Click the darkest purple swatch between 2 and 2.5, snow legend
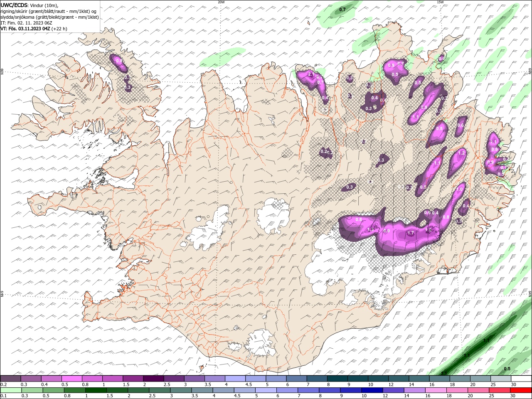532x399 pixels. 153,379
